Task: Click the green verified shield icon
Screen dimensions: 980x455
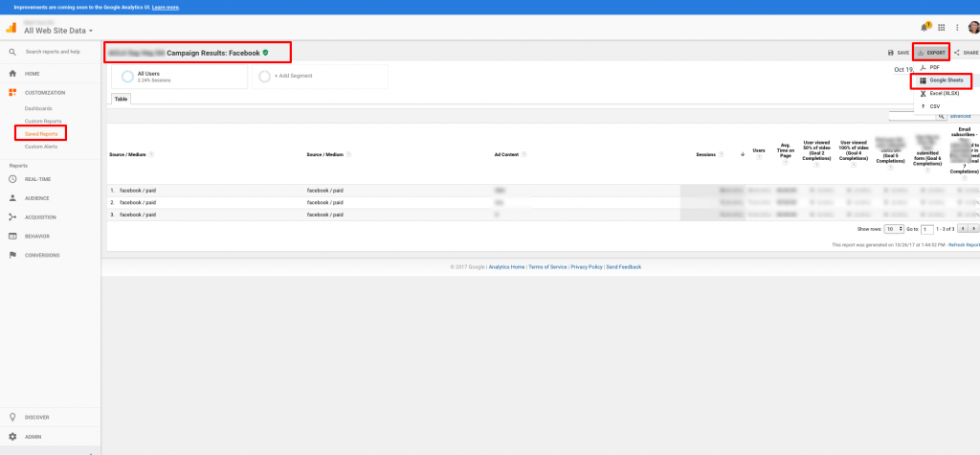Action: click(x=266, y=54)
